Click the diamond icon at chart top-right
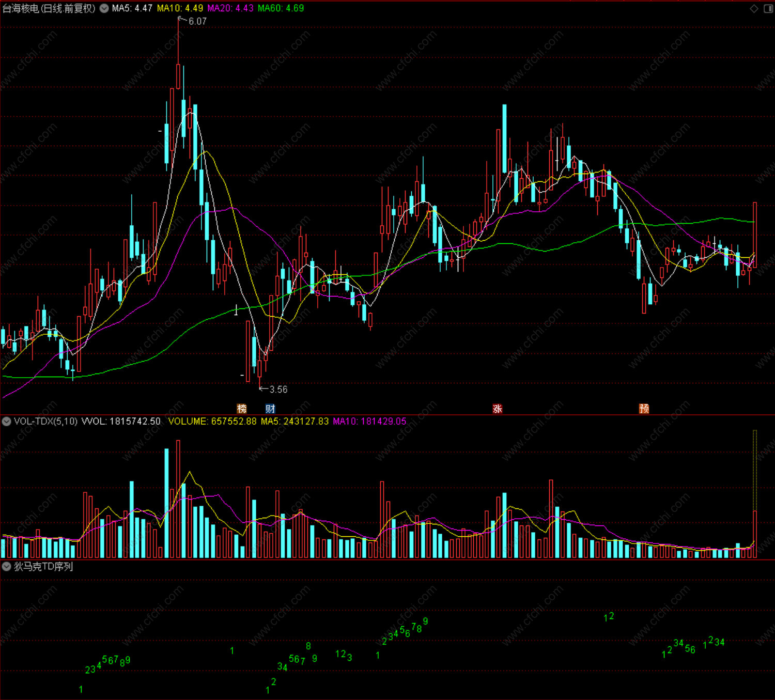Image resolution: width=775 pixels, height=700 pixels. tap(754, 9)
